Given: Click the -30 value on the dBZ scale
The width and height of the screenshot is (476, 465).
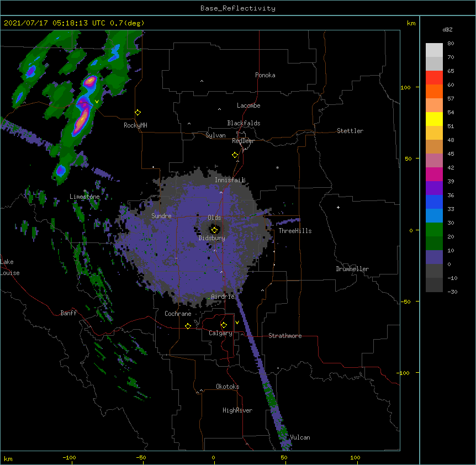Looking at the screenshot, I should [452, 292].
